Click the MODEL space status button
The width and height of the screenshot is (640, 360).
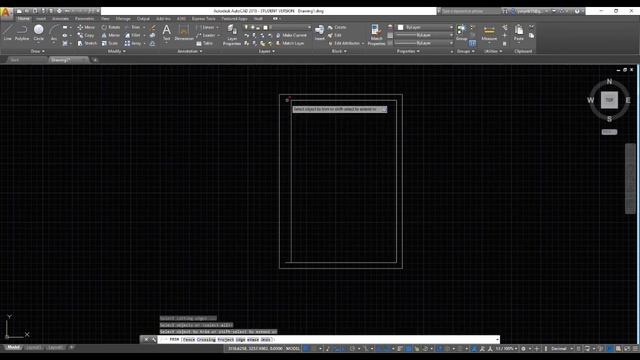[293, 349]
